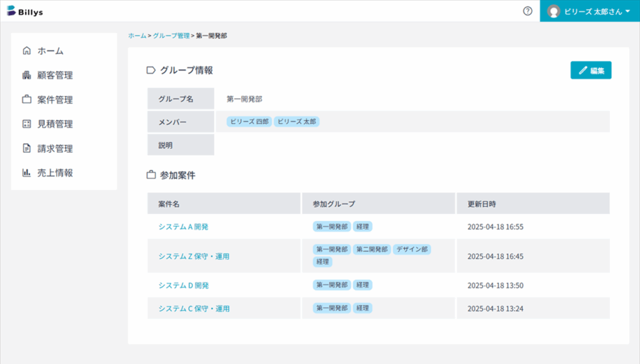Click the 第一開発部 breadcrumb text
Screen dimensions: 640x364
pyautogui.click(x=211, y=36)
